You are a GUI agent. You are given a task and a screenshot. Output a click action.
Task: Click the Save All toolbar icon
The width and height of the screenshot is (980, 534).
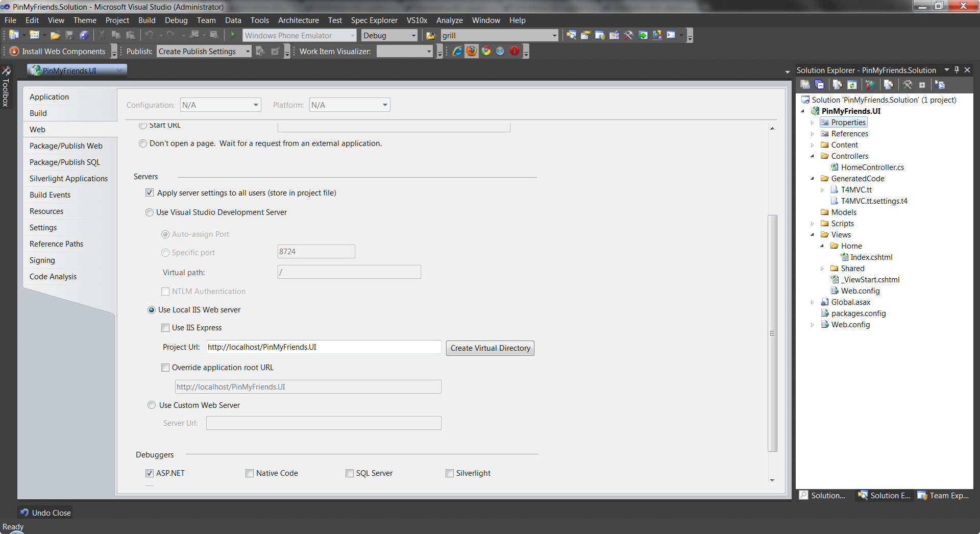84,35
